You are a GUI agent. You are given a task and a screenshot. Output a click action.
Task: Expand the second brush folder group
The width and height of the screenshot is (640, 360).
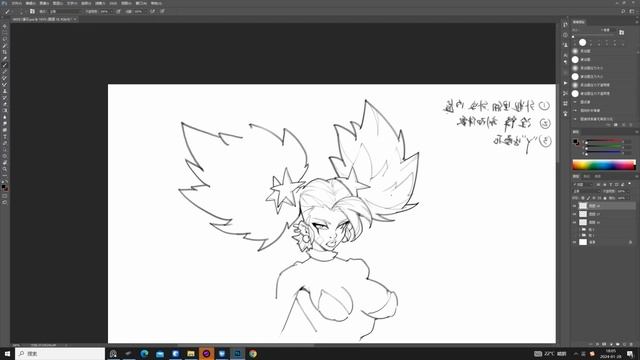click(575, 110)
